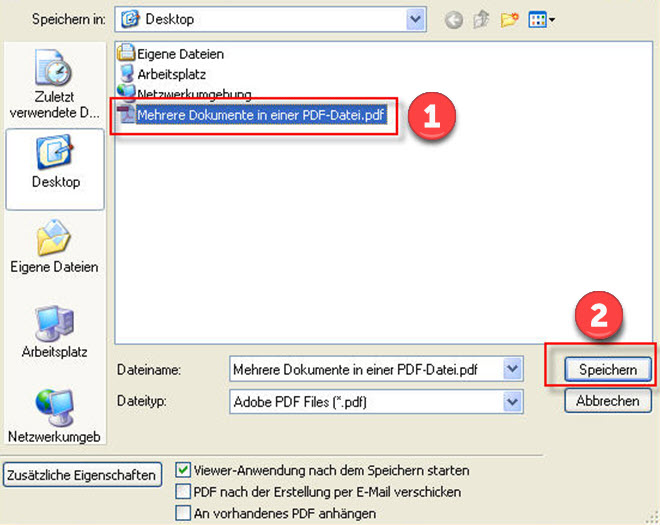Expand the Dateityp dropdown arrow
This screenshot has width=660, height=525.
512,402
